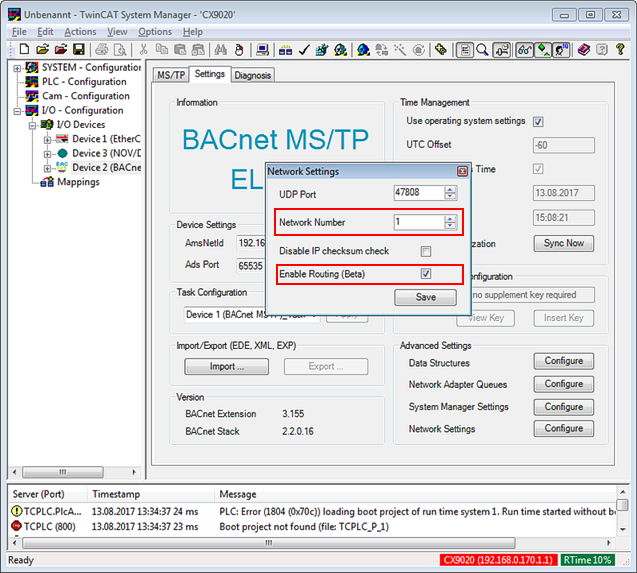Click the yellow question mark help icon
637x573 pixels.
tap(620, 50)
